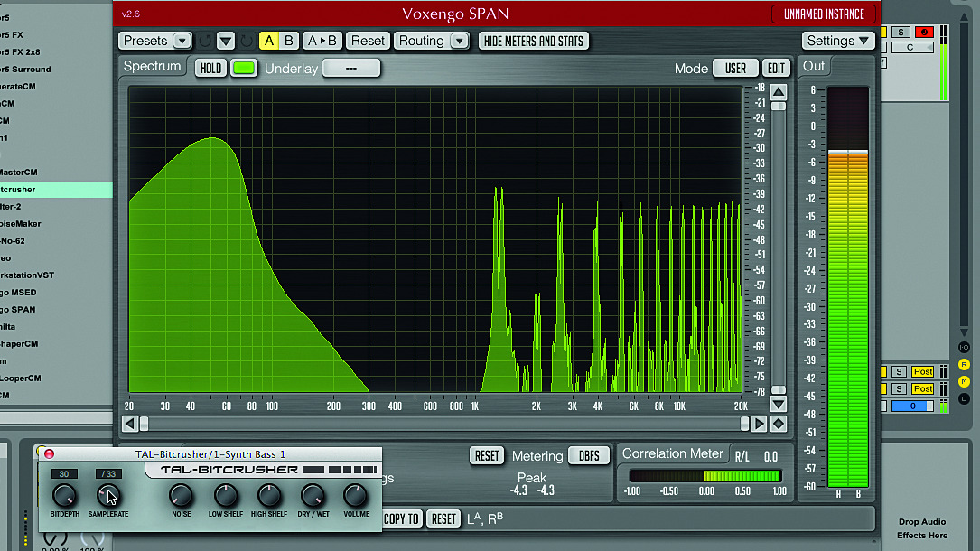Toggle the I-O section show/hide button
This screenshot has width=980, height=551.
964,348
